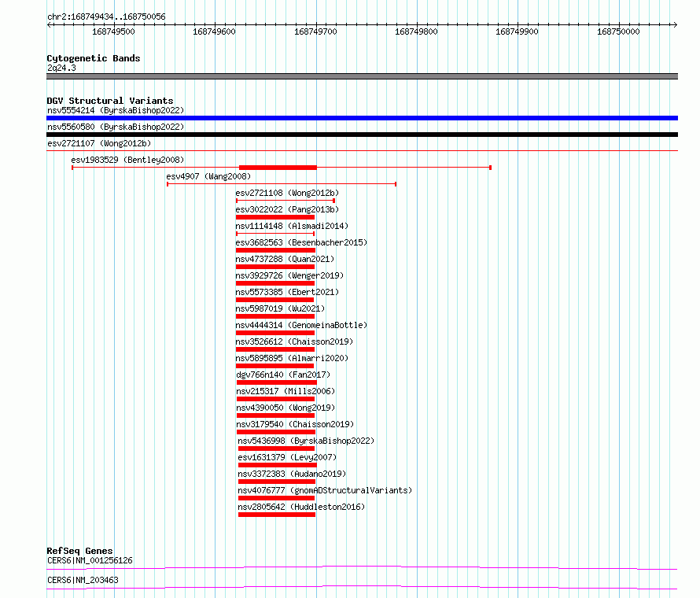Open the nsv4444314 (GenomeinaBottle) variant

coord(301,325)
